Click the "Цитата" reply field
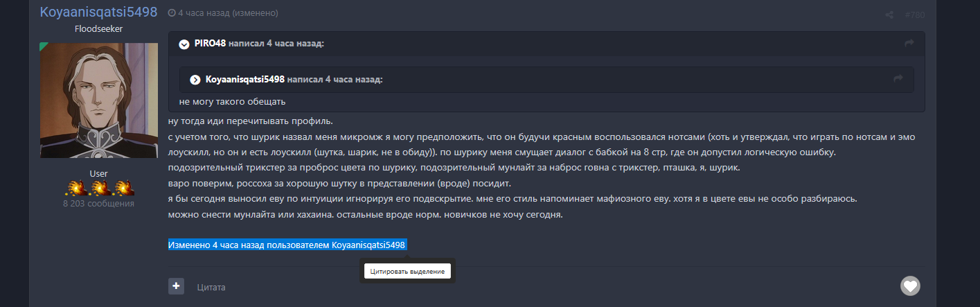This screenshot has height=307, width=980. (211, 287)
